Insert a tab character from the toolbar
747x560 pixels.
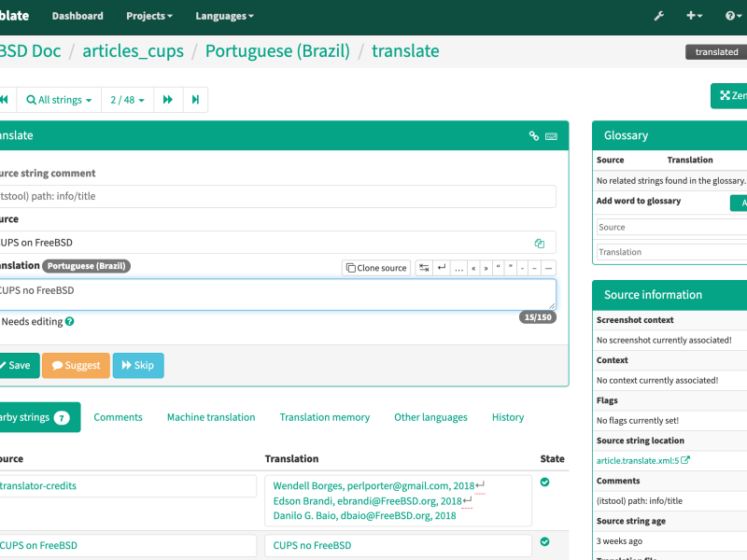click(x=424, y=268)
